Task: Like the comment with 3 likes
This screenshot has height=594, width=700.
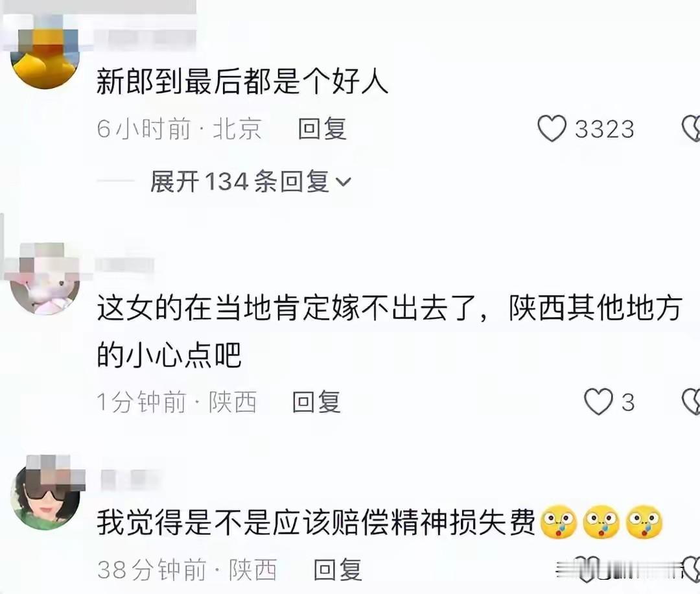Action: pyautogui.click(x=599, y=401)
